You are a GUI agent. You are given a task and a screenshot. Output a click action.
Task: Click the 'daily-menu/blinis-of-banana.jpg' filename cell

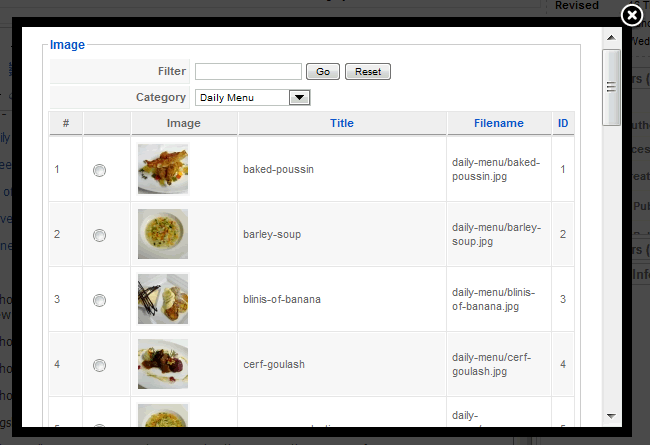(x=499, y=299)
